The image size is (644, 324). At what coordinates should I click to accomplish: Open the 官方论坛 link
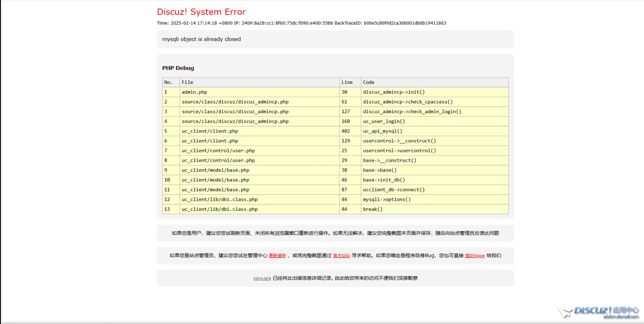coord(341,256)
